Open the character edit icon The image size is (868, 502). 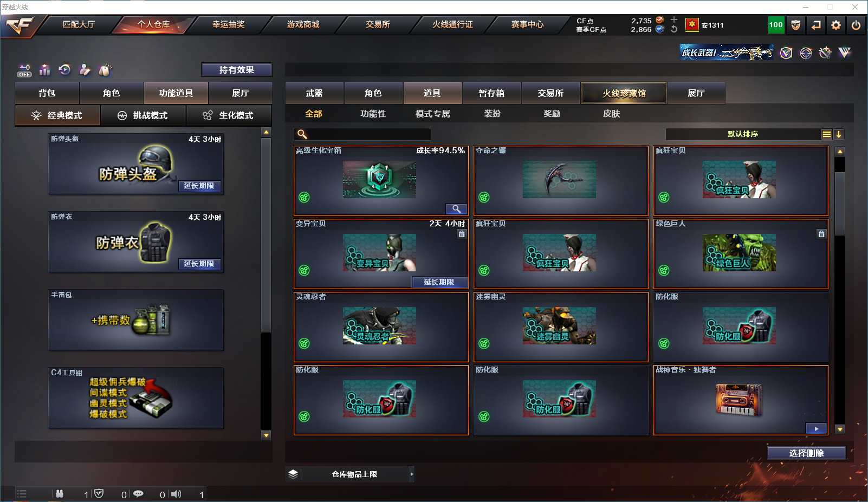pos(85,70)
